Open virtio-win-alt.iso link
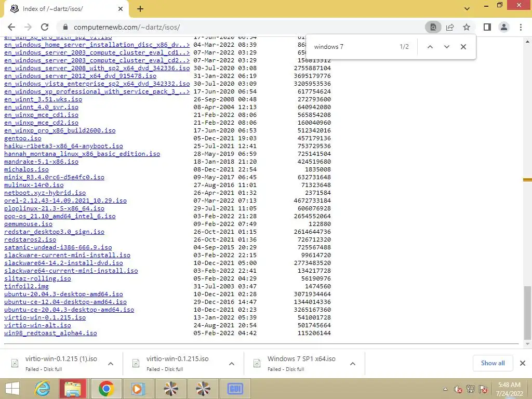The image size is (532, 399). 37,325
